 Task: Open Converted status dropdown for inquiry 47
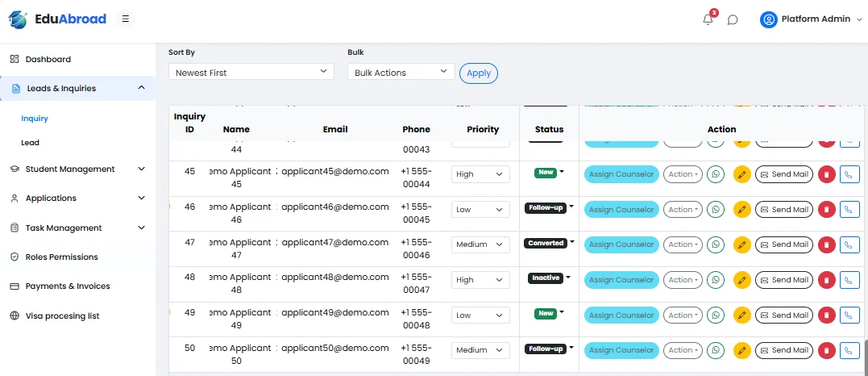coord(549,243)
